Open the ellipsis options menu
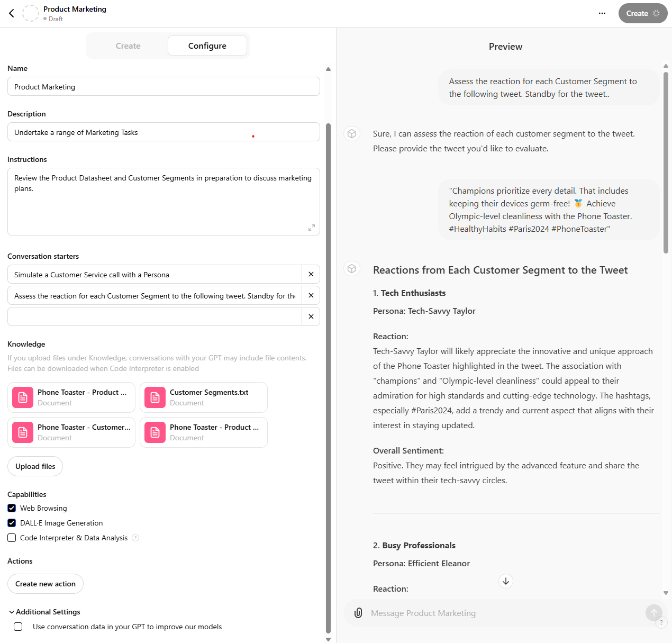This screenshot has height=643, width=672. [x=602, y=13]
